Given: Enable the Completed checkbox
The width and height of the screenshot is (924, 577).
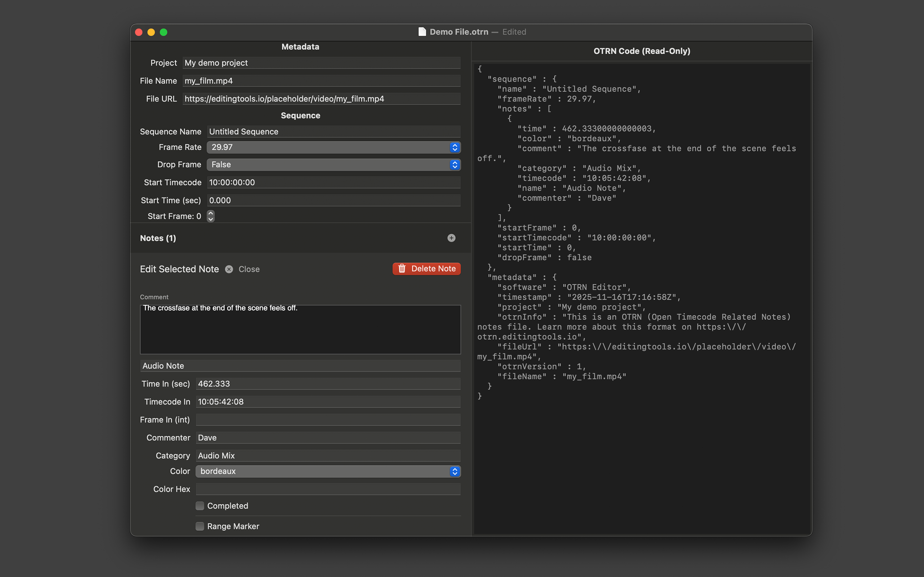Looking at the screenshot, I should (x=200, y=506).
